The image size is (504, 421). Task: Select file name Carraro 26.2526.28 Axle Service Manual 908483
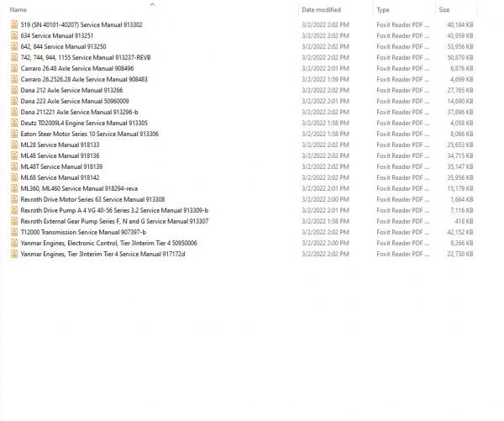point(84,80)
